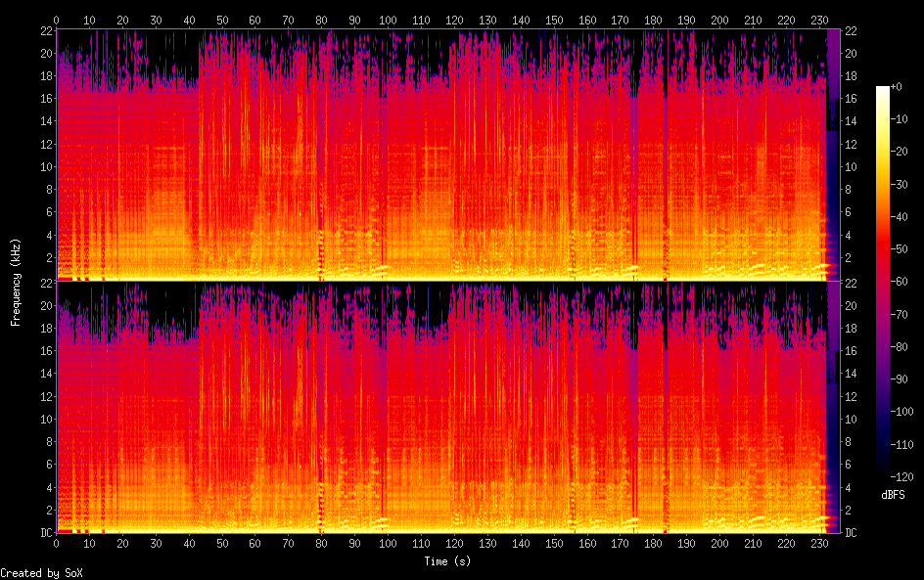Viewport: 924px width, 580px height.
Task: Click the upper channel spectrogram at 80 seconds
Action: [x=322, y=155]
